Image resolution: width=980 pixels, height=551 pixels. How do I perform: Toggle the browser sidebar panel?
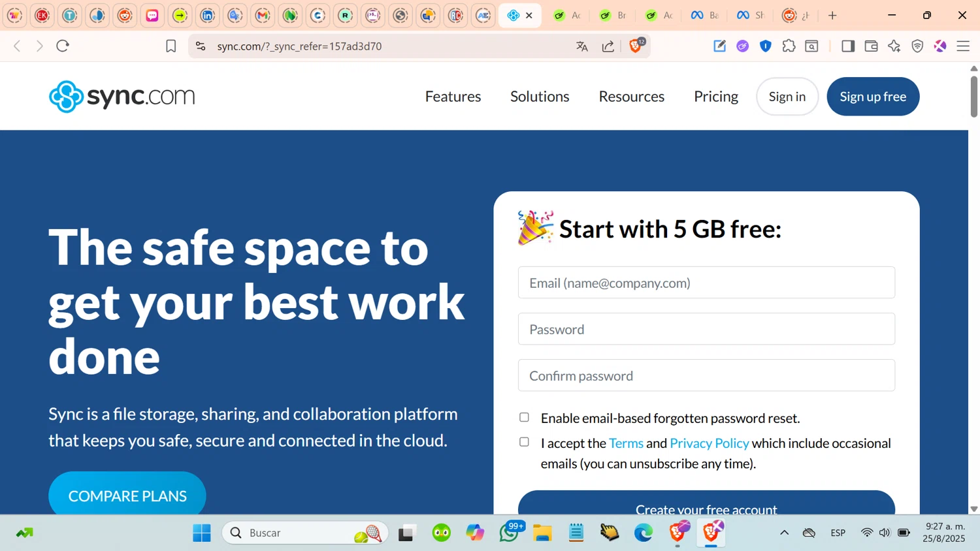(848, 46)
